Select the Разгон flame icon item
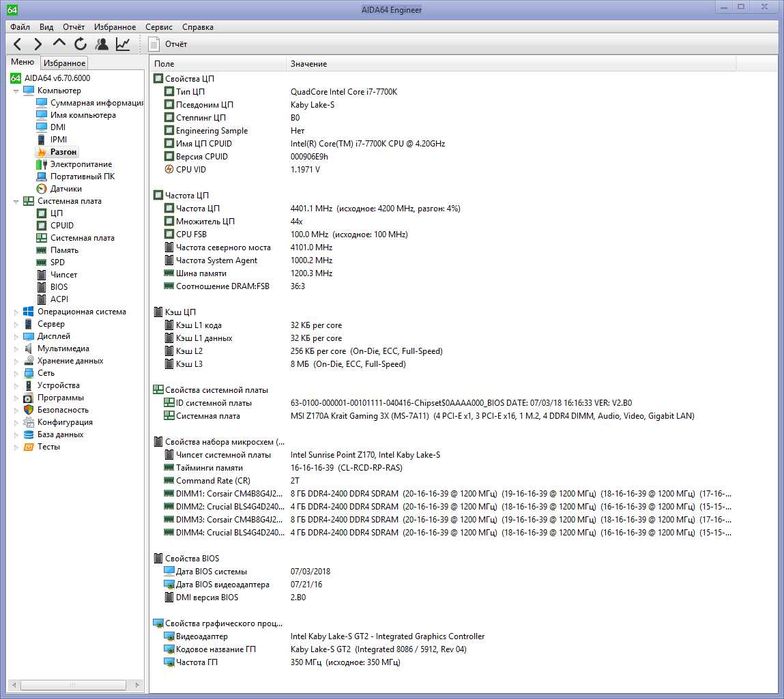 coord(58,152)
